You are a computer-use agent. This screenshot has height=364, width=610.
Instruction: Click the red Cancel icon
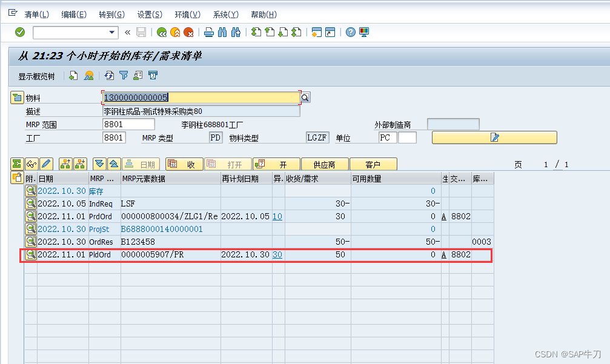(x=188, y=32)
